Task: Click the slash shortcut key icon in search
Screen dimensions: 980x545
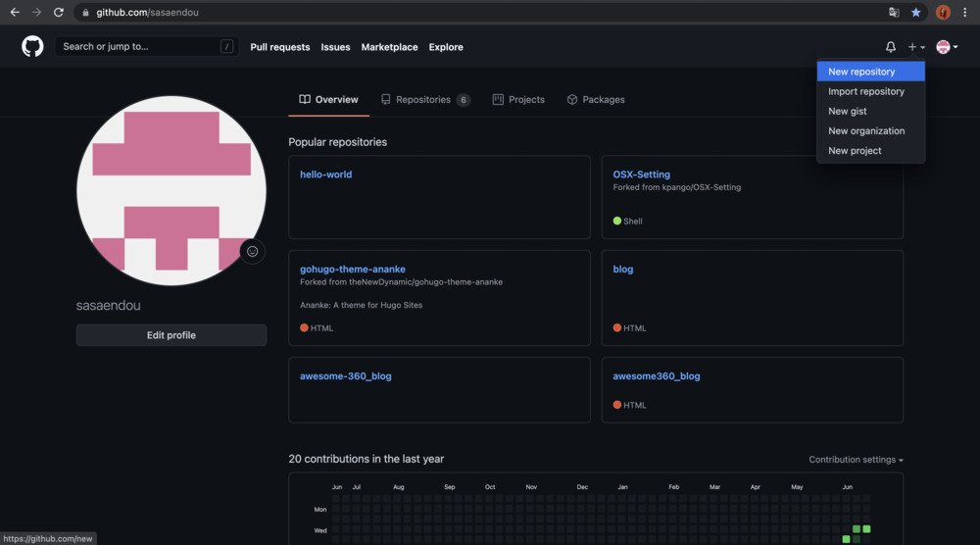Action: (227, 46)
